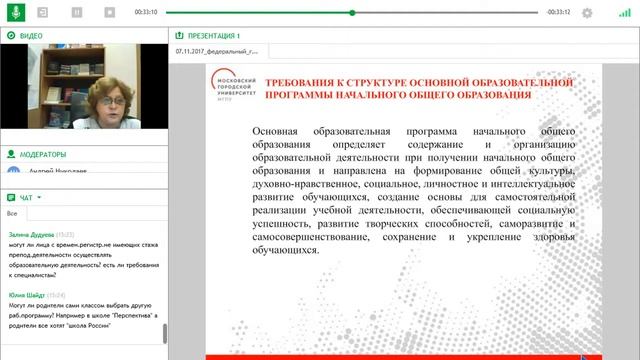Open settings gear icon
Image resolution: width=640 pixels, height=360 pixels.
587,13
